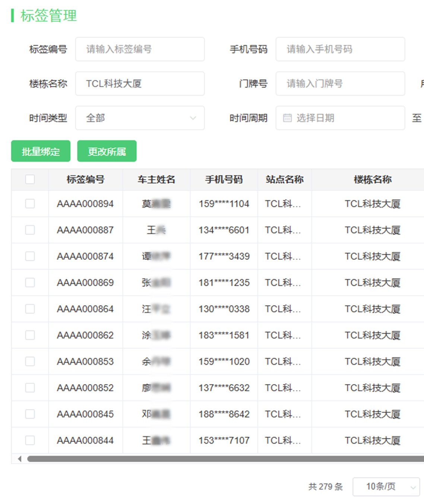The image size is (424, 504).
Task: Click the 请输入门牌号 input field
Action: [x=340, y=83]
